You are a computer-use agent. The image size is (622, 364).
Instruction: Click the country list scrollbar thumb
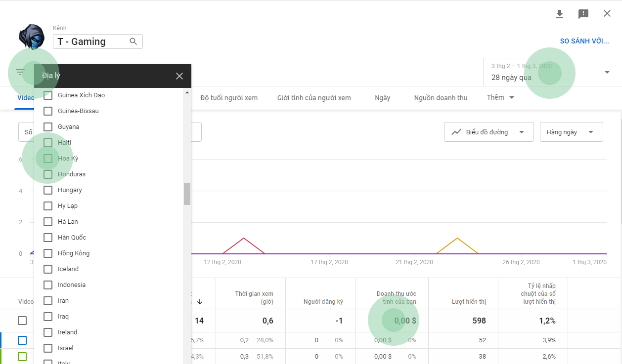[187, 194]
